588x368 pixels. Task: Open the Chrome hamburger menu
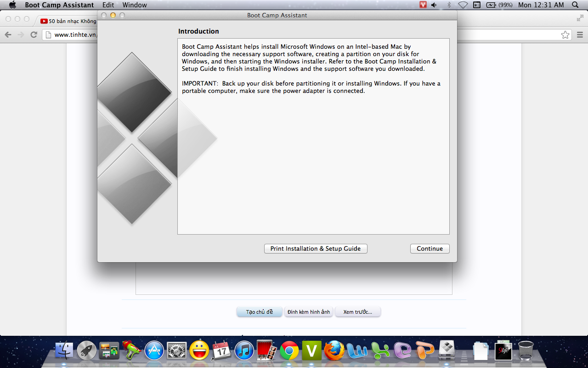click(x=580, y=34)
